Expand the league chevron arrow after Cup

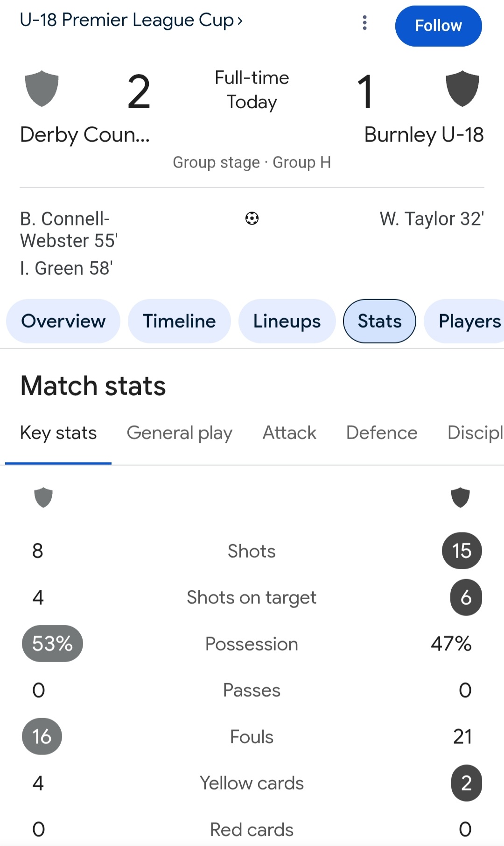click(240, 21)
